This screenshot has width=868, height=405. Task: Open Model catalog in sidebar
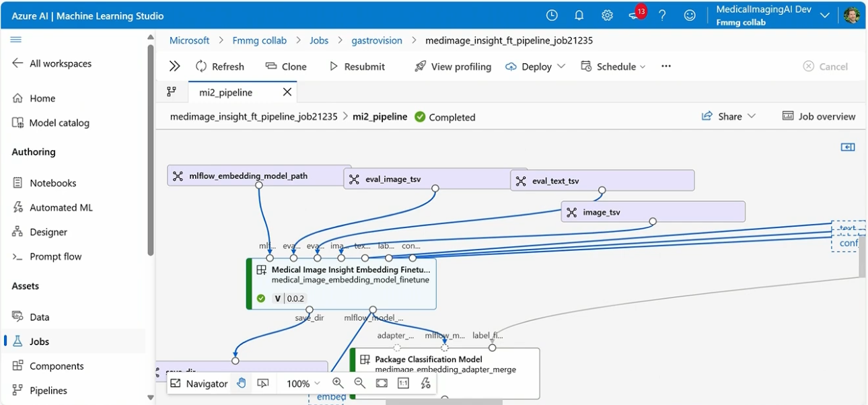[x=51, y=123]
